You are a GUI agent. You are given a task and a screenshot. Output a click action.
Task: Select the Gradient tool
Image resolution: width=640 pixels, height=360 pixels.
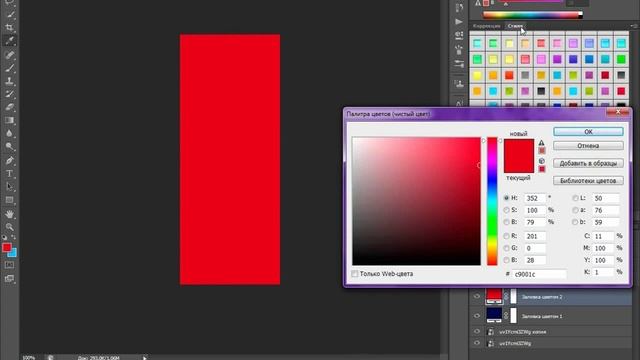[x=9, y=120]
